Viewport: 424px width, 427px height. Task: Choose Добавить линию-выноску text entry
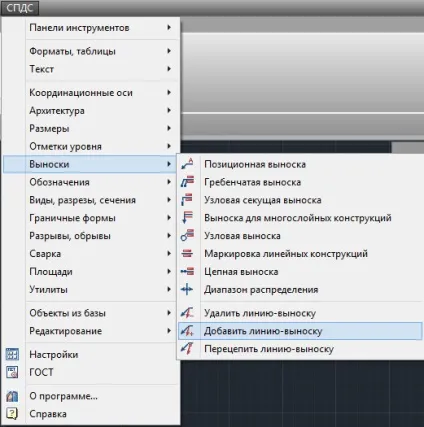click(263, 331)
